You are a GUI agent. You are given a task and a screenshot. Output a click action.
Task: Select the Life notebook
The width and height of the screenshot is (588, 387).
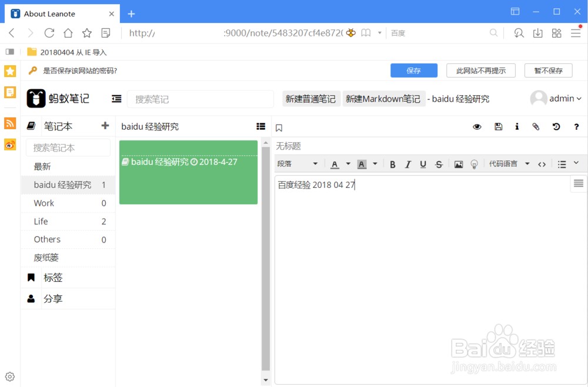coord(68,221)
